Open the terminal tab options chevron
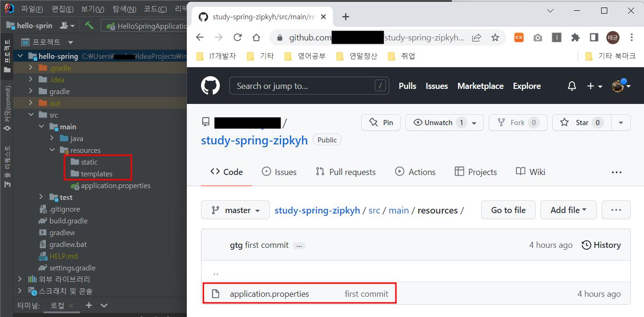644x317 pixels. click(104, 305)
